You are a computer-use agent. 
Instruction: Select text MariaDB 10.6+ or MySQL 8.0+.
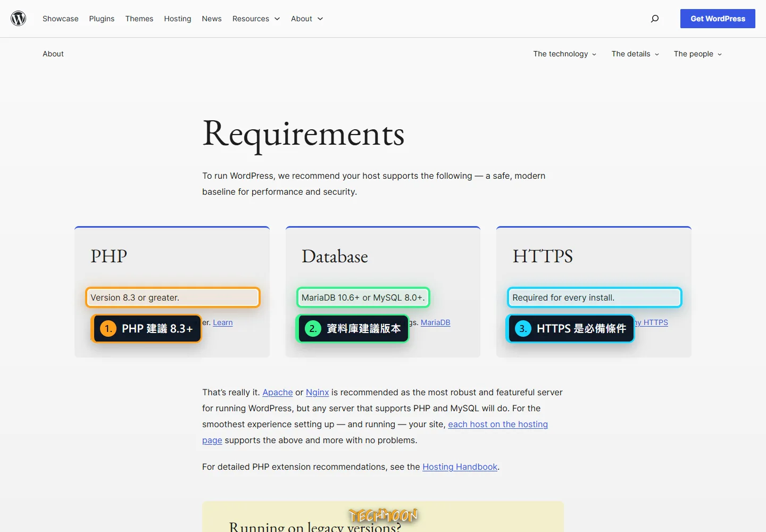(x=363, y=297)
